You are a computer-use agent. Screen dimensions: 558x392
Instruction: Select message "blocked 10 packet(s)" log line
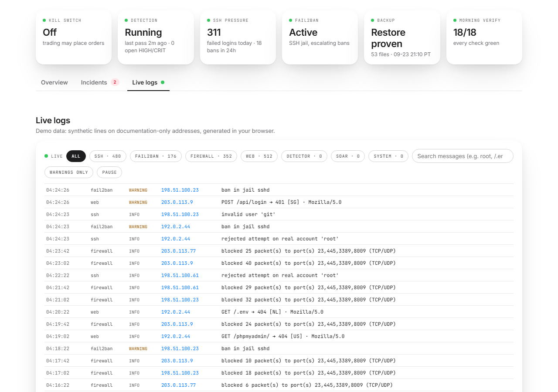point(309,361)
